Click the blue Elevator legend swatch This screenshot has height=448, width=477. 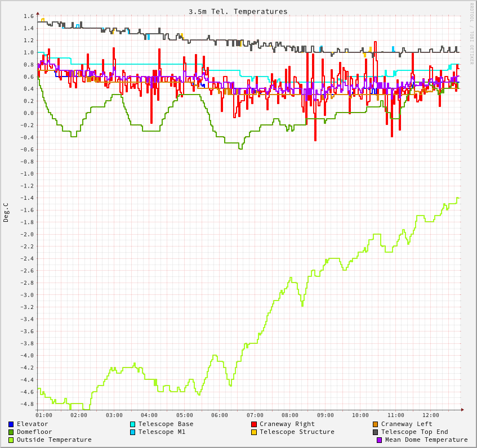point(11,424)
